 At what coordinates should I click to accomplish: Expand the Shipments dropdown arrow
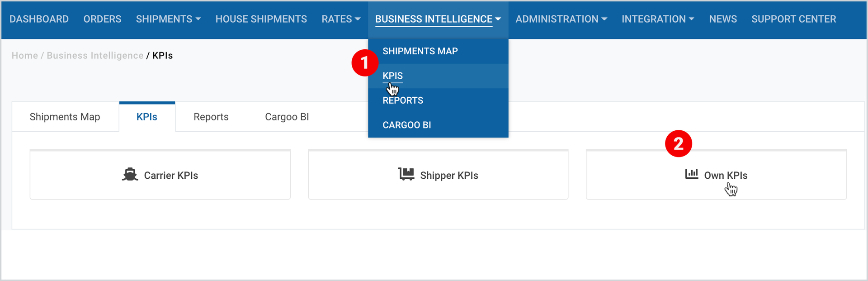coord(198,19)
